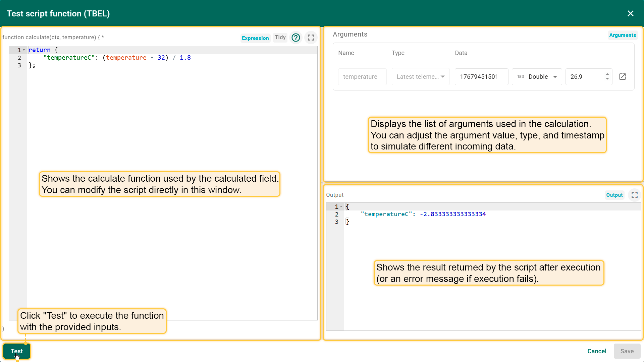Open the script help question-mark icon
The height and width of the screenshot is (362, 644).
[296, 38]
